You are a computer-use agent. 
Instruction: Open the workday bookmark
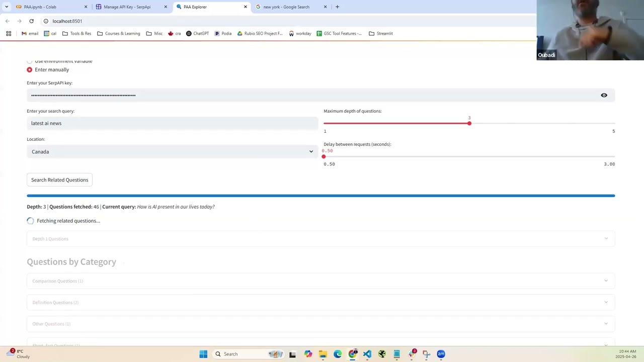point(300,33)
